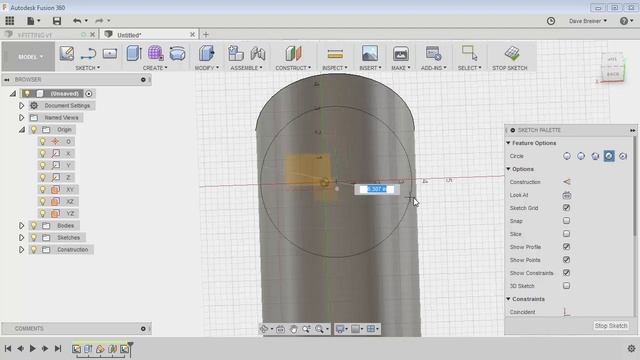
Task: Select the Extrude tool icon
Action: [134, 53]
